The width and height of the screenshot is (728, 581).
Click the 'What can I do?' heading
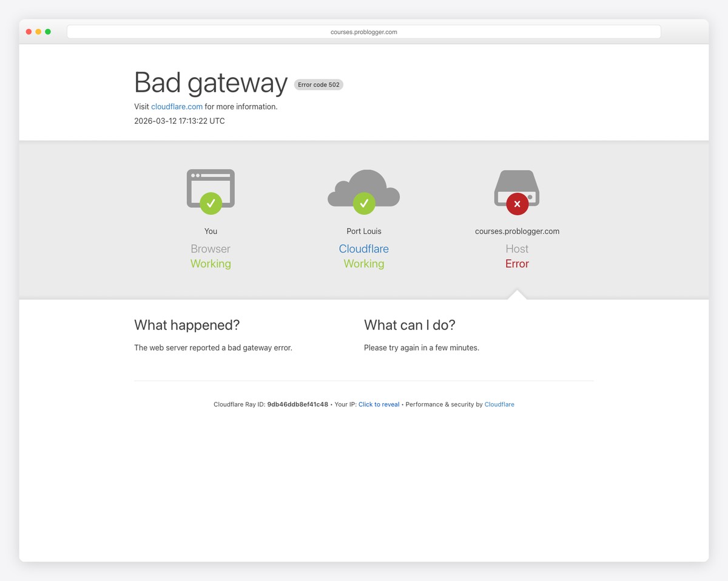(x=409, y=325)
